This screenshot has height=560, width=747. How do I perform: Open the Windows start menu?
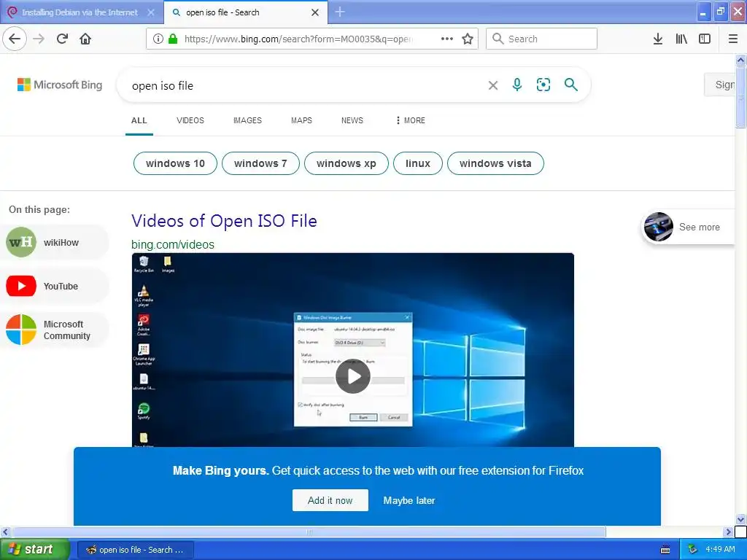pos(35,550)
